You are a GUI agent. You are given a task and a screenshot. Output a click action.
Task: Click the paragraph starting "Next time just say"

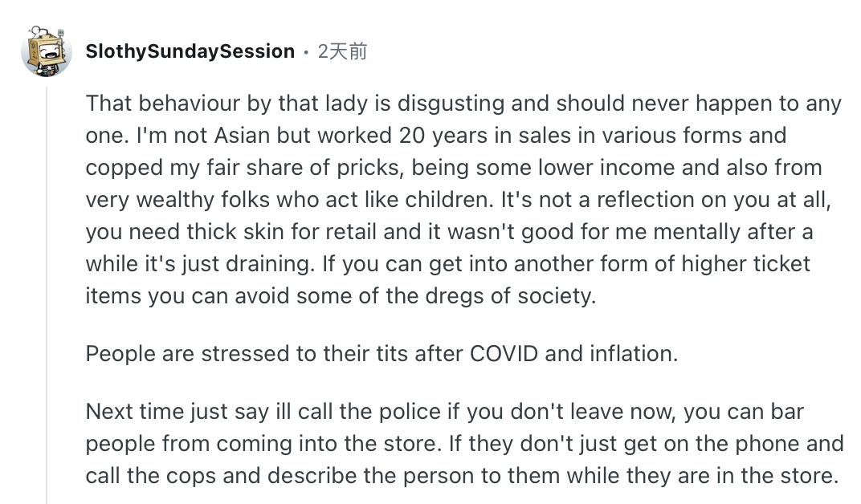coord(464,443)
